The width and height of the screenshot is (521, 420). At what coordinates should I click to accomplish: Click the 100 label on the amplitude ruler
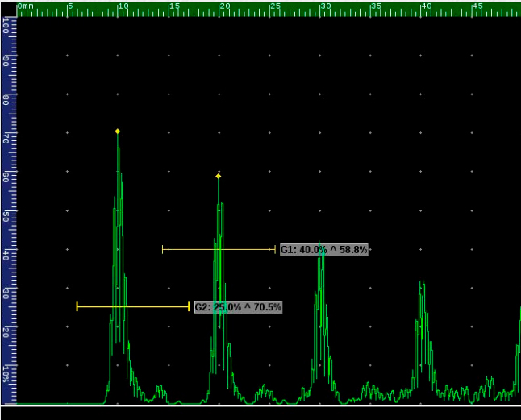click(6, 26)
